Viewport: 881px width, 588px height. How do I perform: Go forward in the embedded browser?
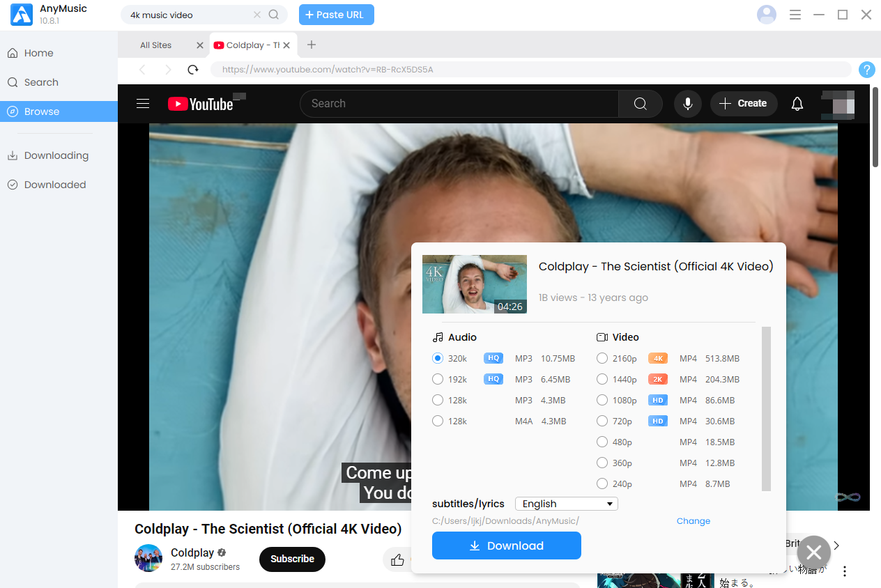point(168,70)
